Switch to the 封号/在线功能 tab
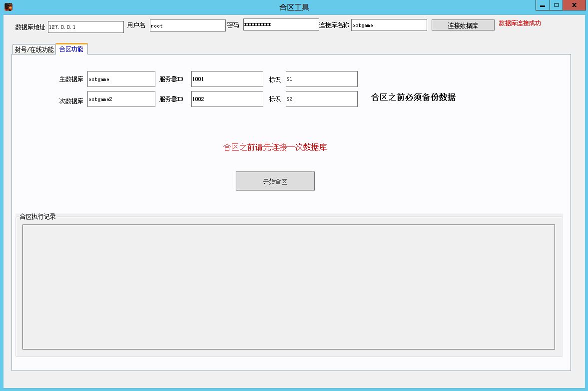This screenshot has width=588, height=391. (x=34, y=49)
